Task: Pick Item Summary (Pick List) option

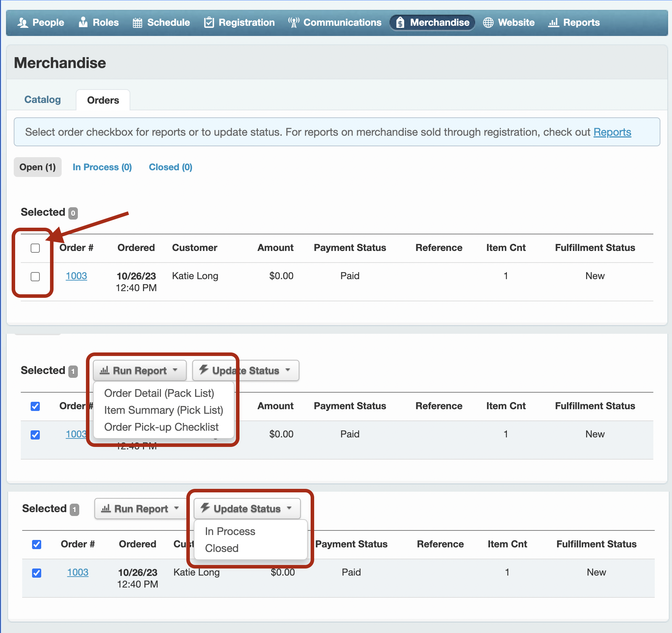Action: [164, 410]
